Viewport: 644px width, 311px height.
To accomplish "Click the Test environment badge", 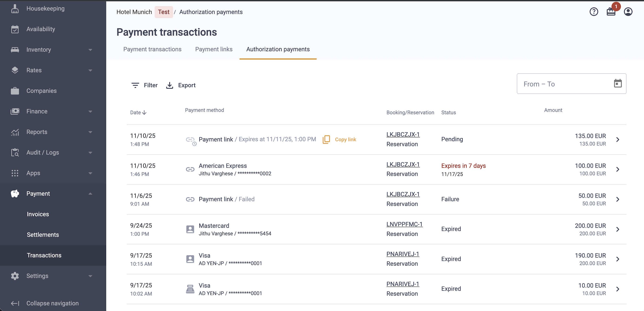I will point(163,12).
